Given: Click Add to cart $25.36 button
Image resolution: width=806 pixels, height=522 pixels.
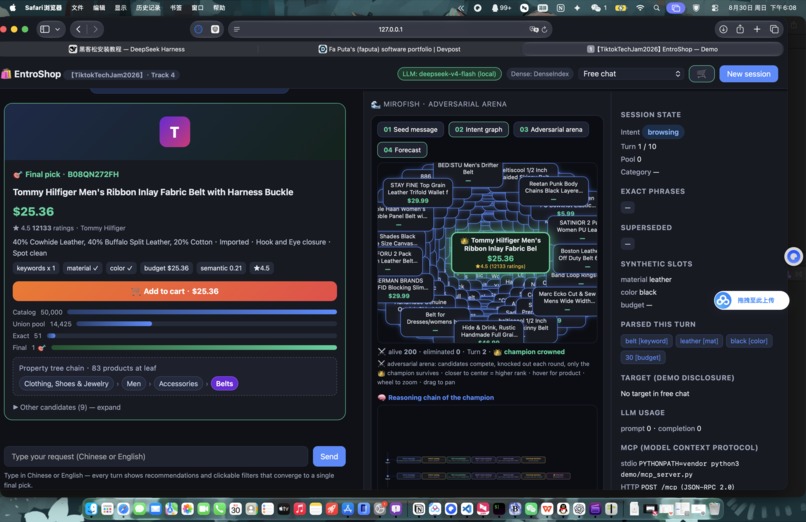Looking at the screenshot, I should pos(175,291).
